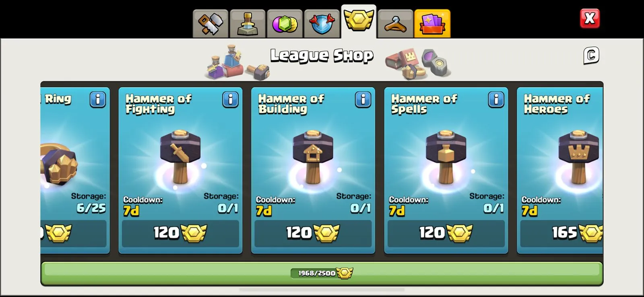View info for the Ring item
The image size is (644, 297).
pos(98,99)
